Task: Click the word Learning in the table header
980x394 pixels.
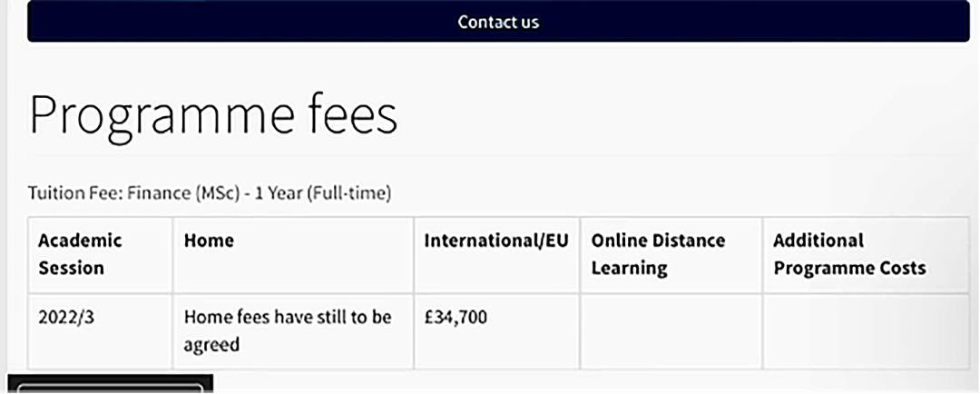Action: [630, 269]
